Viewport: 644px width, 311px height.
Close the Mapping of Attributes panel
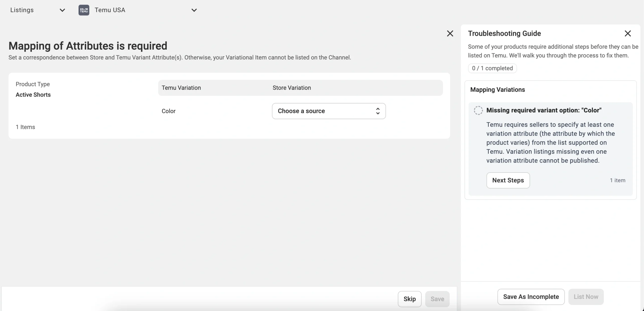pos(450,33)
